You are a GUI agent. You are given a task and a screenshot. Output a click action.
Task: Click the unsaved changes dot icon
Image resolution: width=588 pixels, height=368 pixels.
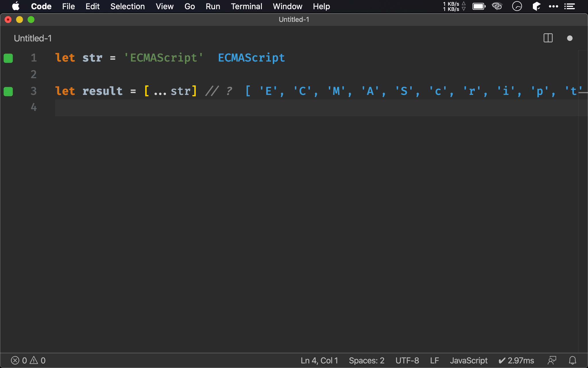click(x=570, y=38)
